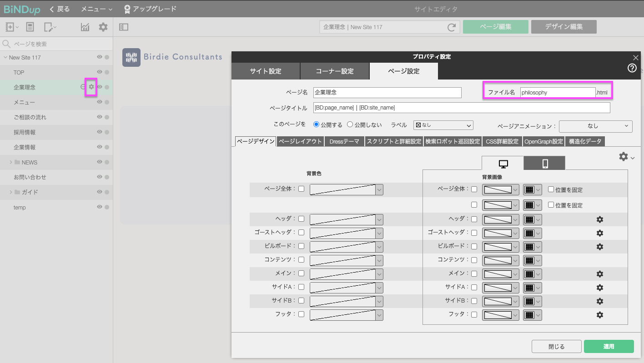Open the CSS詳細設定 tab

(x=502, y=141)
